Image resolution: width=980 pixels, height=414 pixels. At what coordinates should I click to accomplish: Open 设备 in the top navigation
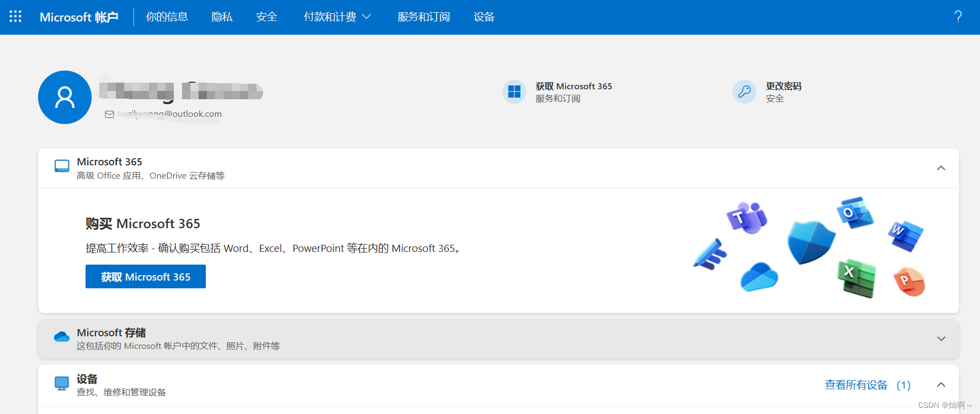coord(484,17)
